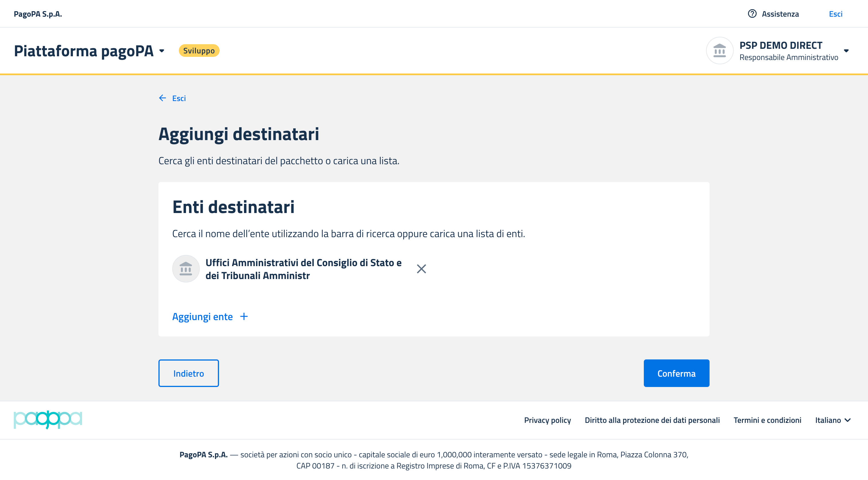The height and width of the screenshot is (480, 868).
Task: Click the pagoPA logo in the footer
Action: click(x=48, y=420)
